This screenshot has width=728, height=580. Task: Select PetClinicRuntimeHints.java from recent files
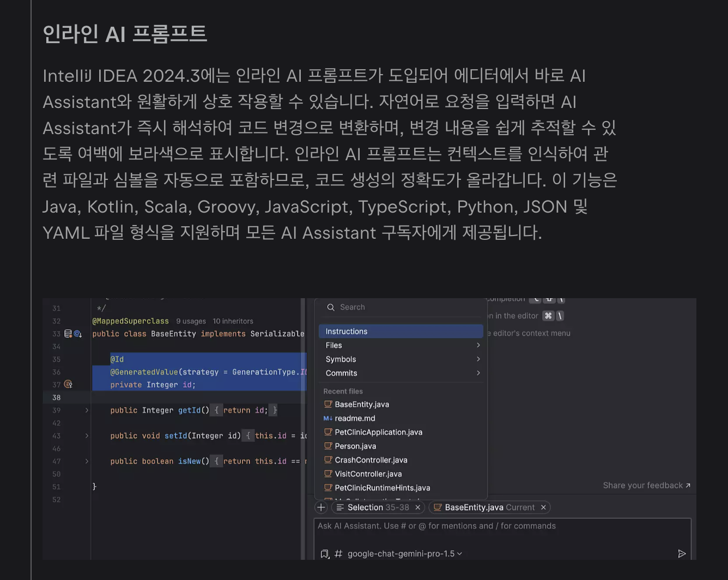coord(401,488)
